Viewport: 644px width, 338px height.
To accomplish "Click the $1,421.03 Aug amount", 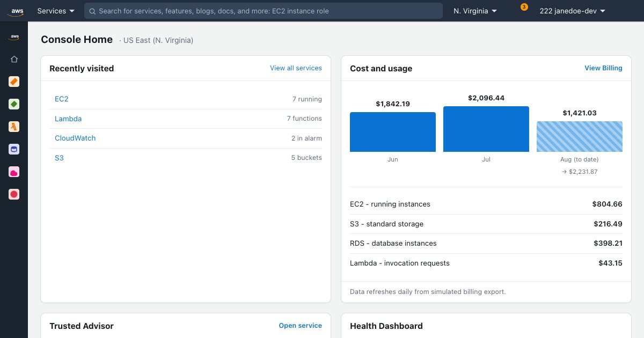I will click(x=580, y=113).
